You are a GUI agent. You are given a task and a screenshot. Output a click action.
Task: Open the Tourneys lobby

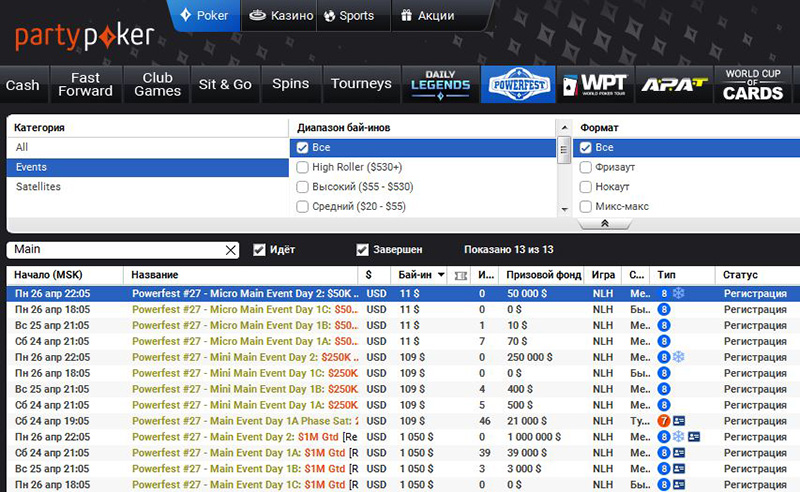pos(361,85)
